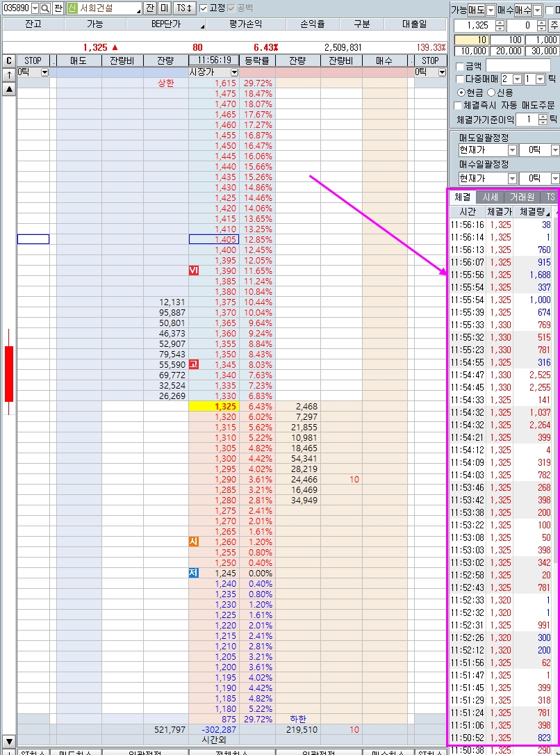Screen dimensions: 560x755
Task: Click the 잔 (balance) icon button
Action: click(x=150, y=8)
